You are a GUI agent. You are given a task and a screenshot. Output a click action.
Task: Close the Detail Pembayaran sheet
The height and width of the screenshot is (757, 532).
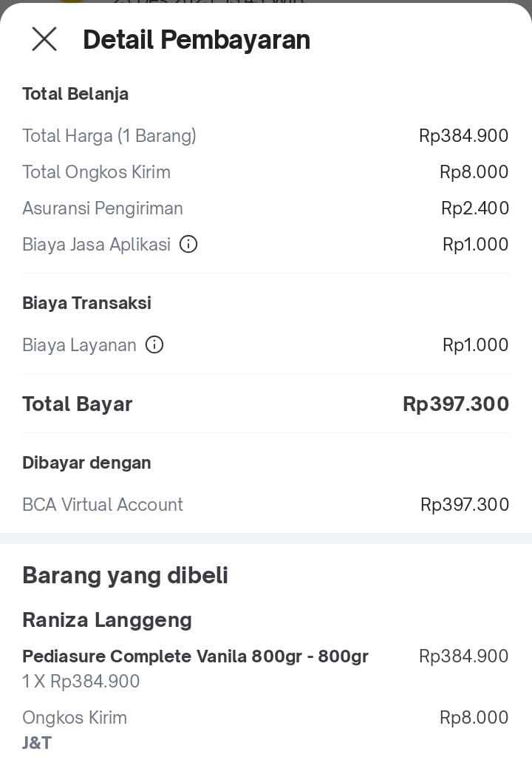pos(44,39)
